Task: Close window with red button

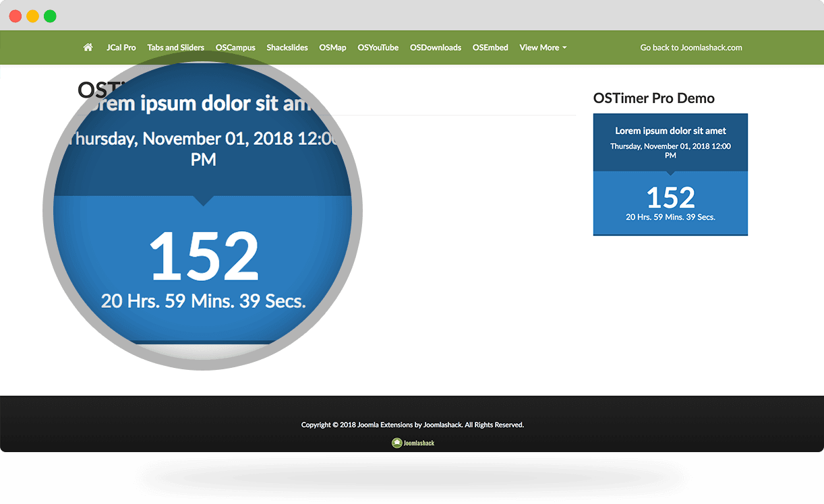Action: (16, 16)
